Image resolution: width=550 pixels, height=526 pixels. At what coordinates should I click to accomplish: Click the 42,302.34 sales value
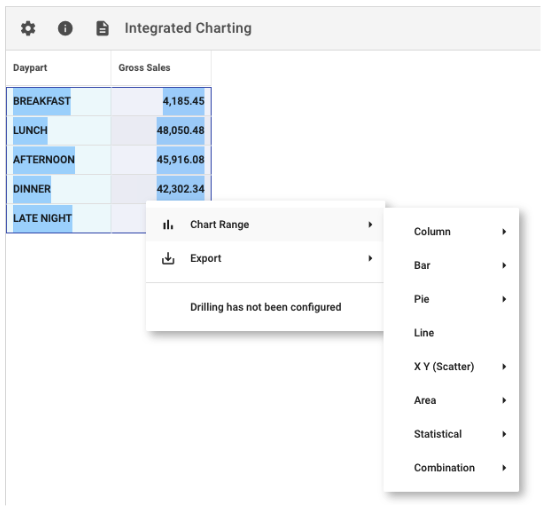click(180, 189)
